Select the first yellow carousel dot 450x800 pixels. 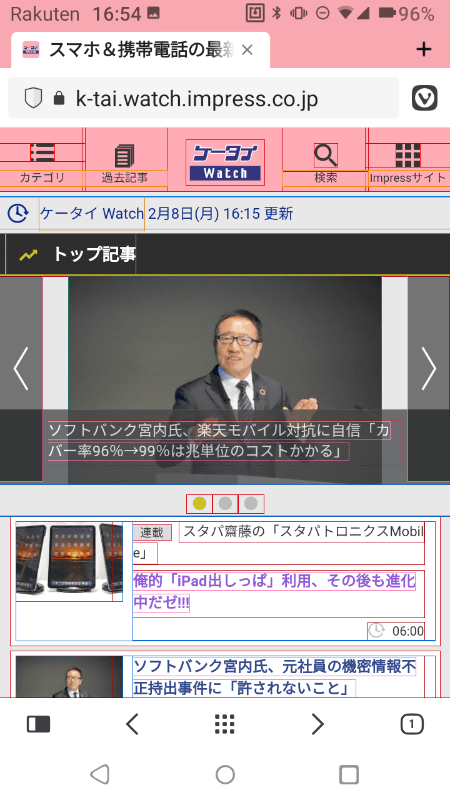pyautogui.click(x=199, y=504)
